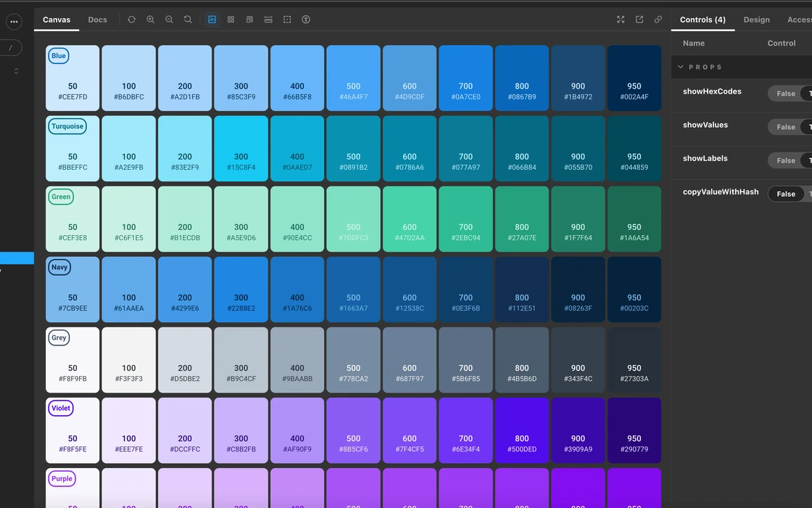
Task: Apply the grid overlay to the preview
Action: [x=231, y=20]
